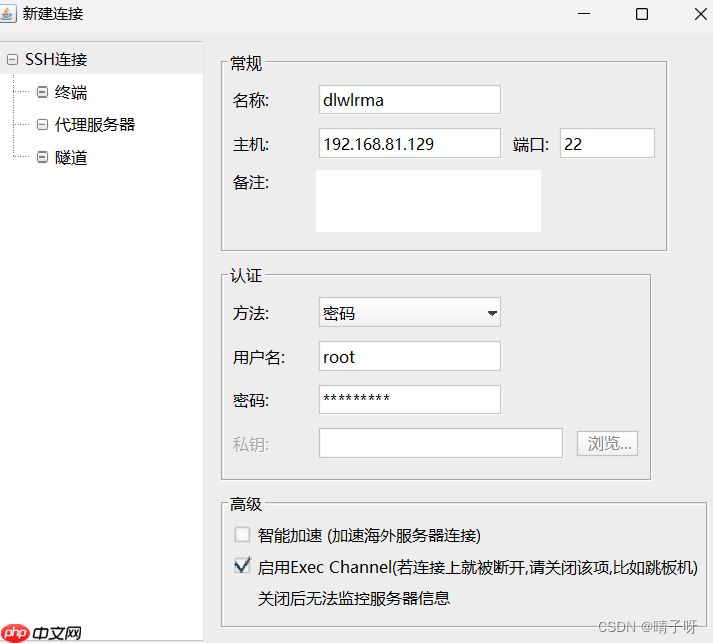Viewport: 713px width, 643px height.
Task: Select the 隧道 tree item
Action: (x=70, y=158)
